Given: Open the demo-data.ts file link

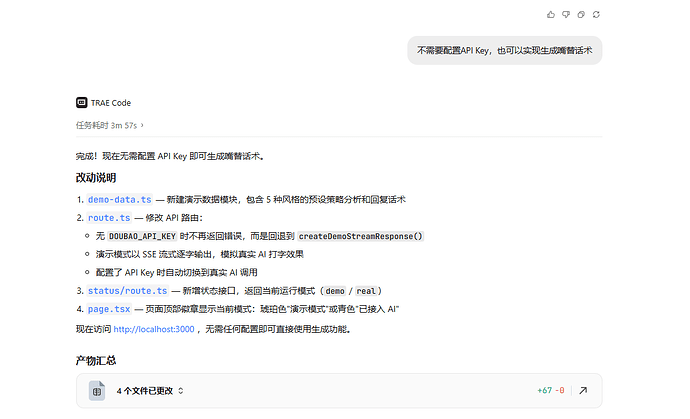Looking at the screenshot, I should pos(119,199).
